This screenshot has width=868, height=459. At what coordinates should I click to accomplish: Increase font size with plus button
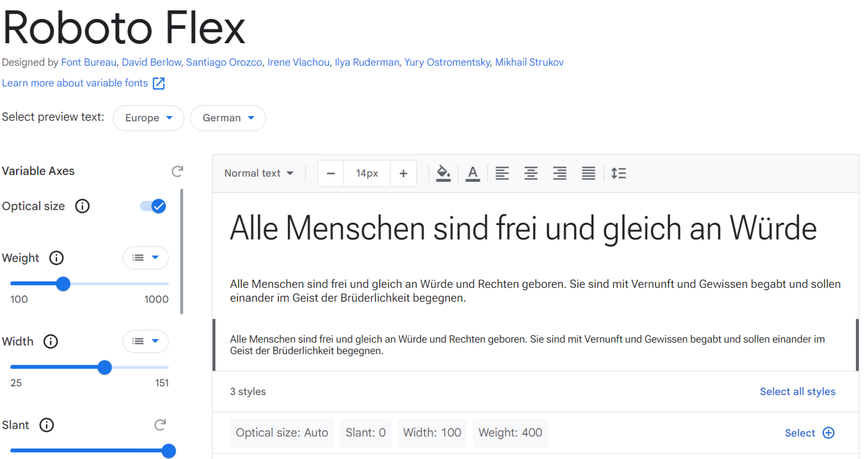pos(403,173)
